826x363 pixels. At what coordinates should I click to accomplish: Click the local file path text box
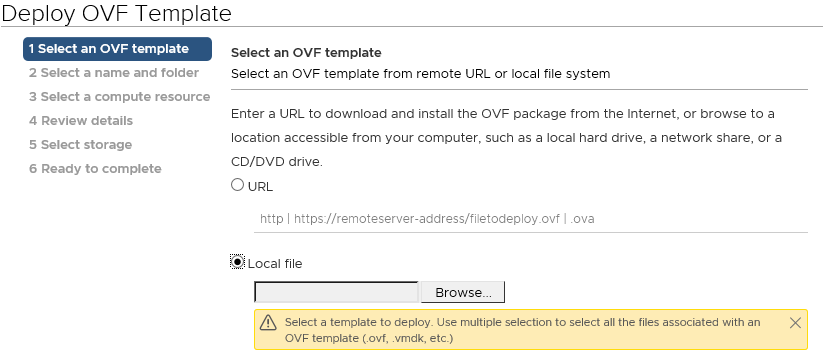tap(336, 292)
